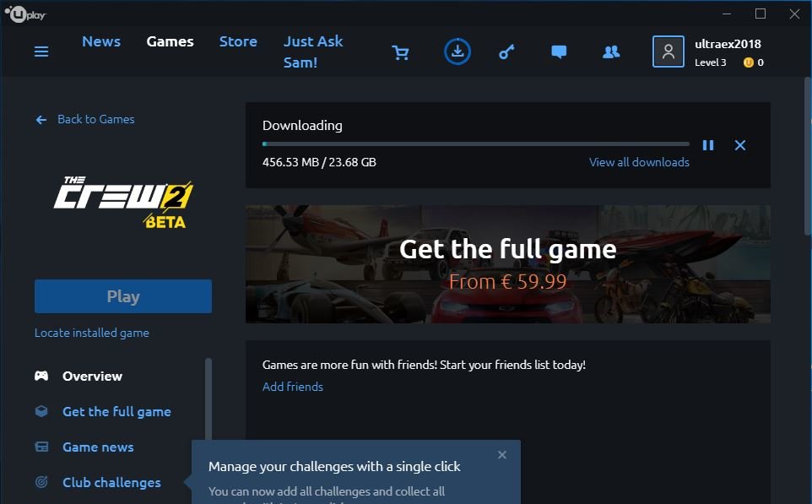The width and height of the screenshot is (812, 504).
Task: Click Locate installed game link
Action: click(92, 333)
